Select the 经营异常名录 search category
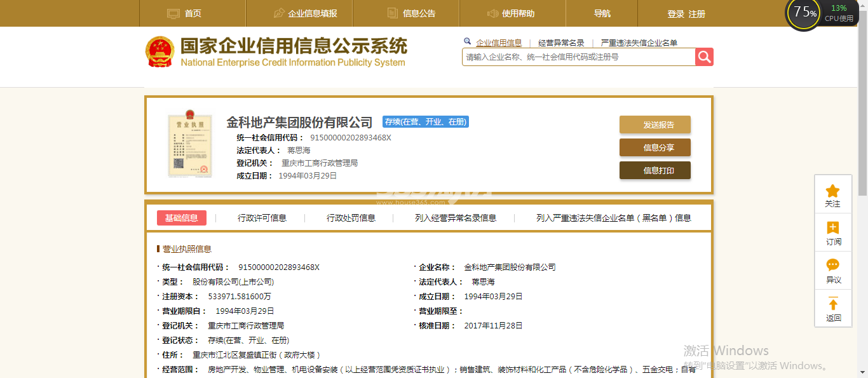868x378 pixels. 561,43
